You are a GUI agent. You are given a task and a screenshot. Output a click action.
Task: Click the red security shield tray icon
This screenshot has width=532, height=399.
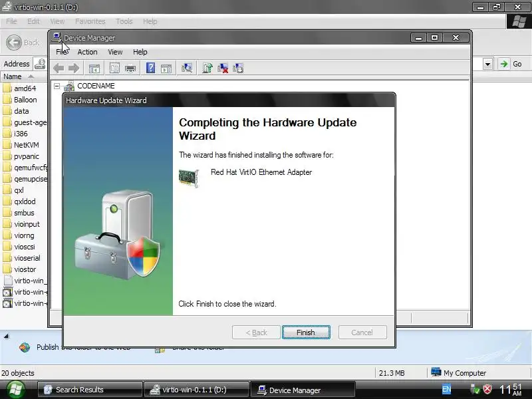click(487, 390)
